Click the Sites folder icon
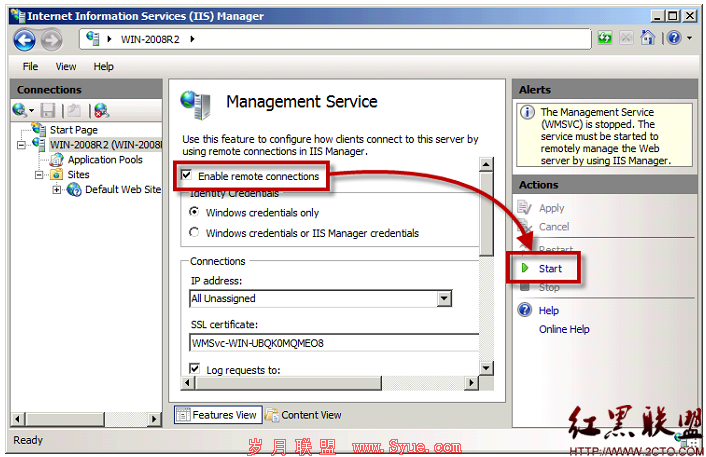 pos(57,174)
